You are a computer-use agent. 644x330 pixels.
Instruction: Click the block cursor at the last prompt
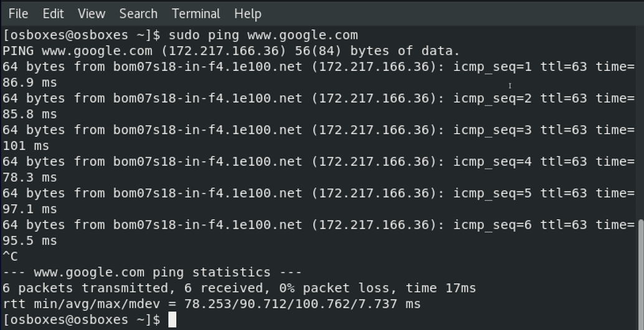(x=173, y=320)
